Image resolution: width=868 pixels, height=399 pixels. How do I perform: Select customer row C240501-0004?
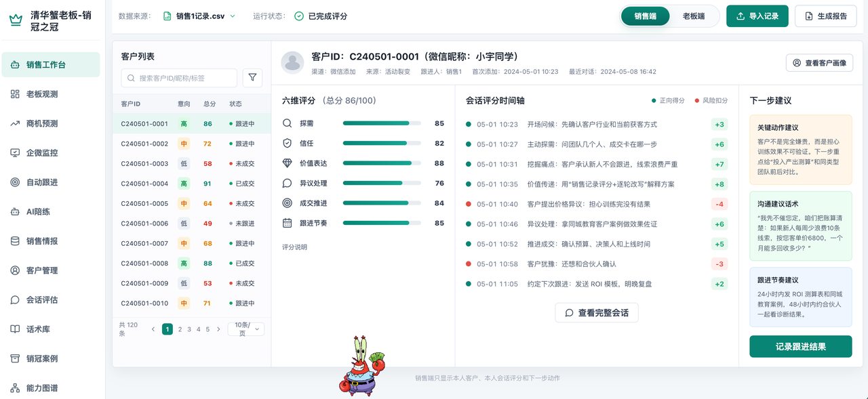[x=191, y=184]
